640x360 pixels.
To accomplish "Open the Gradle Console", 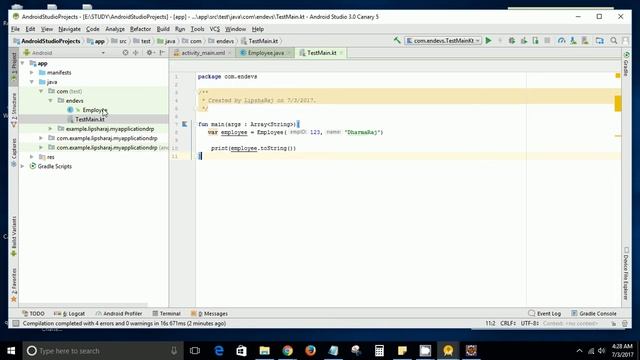I will click(x=594, y=313).
